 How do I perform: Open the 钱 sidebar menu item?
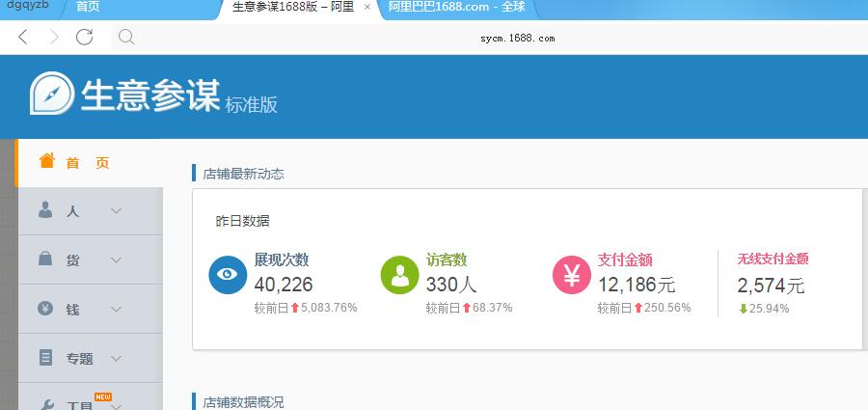[91, 309]
